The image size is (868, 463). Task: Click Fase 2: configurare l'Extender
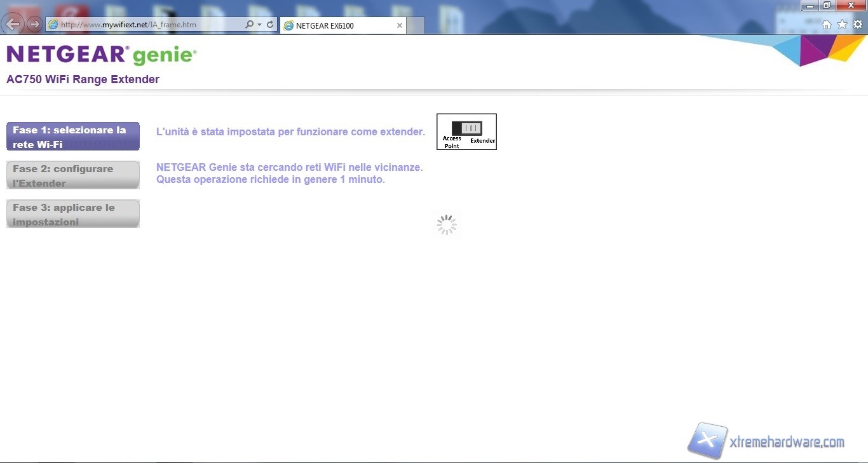coord(73,175)
